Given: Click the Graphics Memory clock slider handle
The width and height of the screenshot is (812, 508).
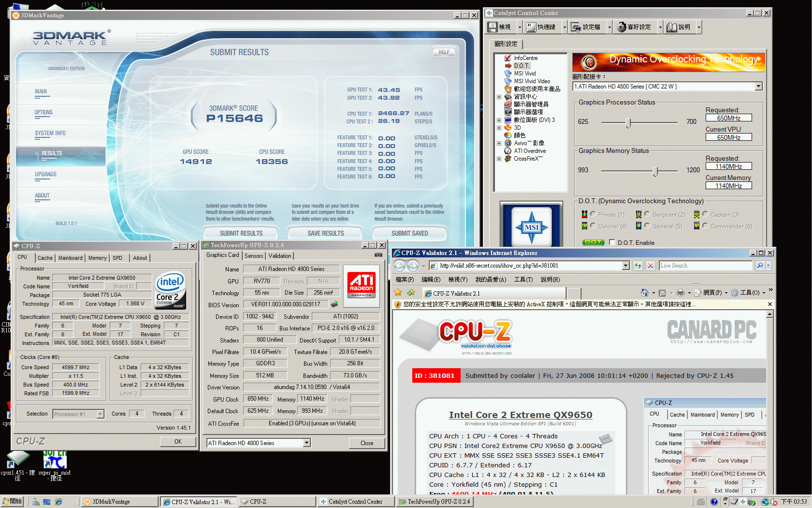Looking at the screenshot, I should point(655,171).
